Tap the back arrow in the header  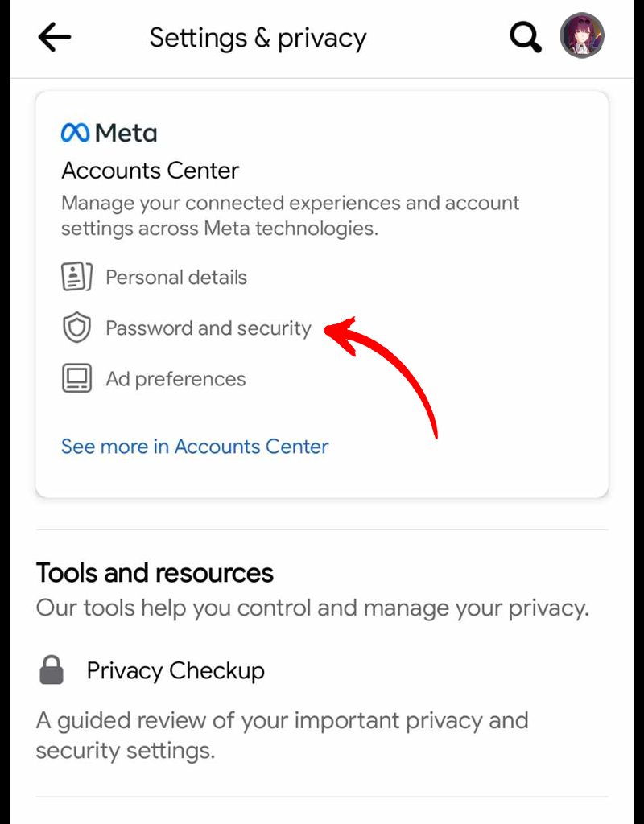55,37
